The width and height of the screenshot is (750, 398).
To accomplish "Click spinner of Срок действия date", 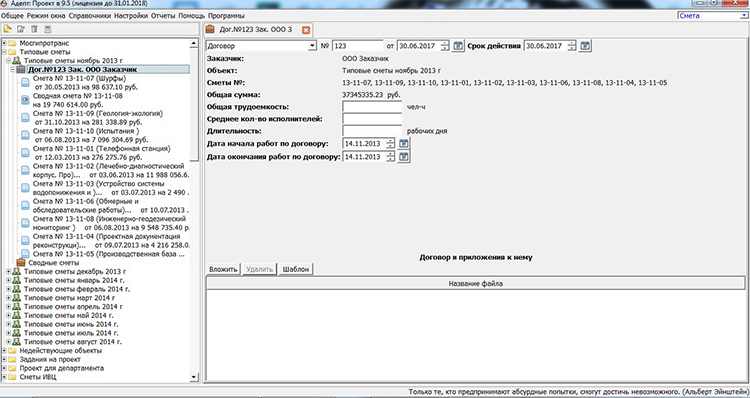I will pos(572,46).
